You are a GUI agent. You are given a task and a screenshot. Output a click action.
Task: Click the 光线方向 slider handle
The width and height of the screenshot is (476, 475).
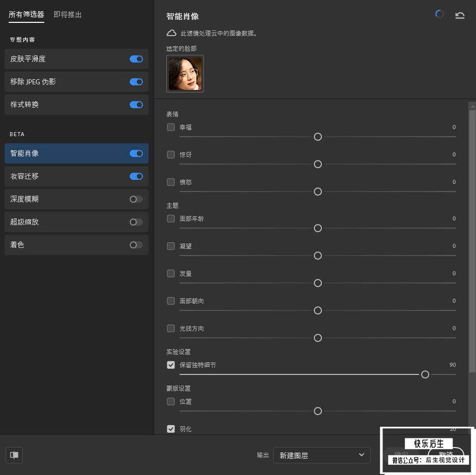click(x=318, y=338)
